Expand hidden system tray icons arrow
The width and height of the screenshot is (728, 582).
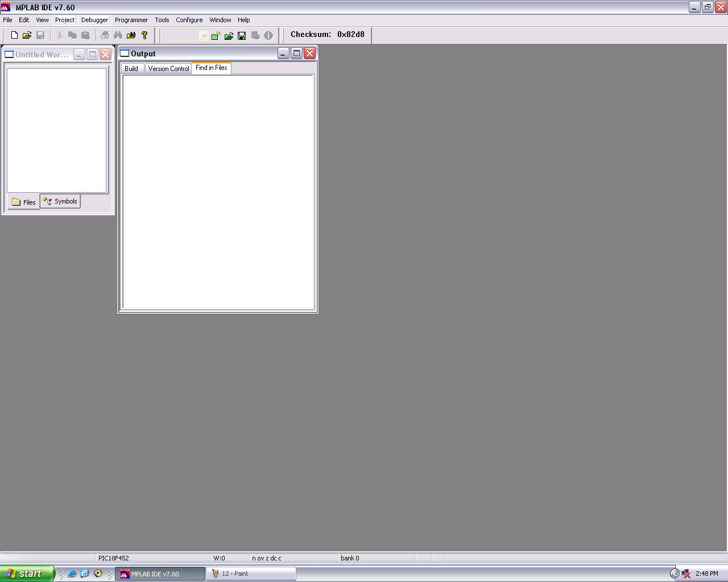675,573
